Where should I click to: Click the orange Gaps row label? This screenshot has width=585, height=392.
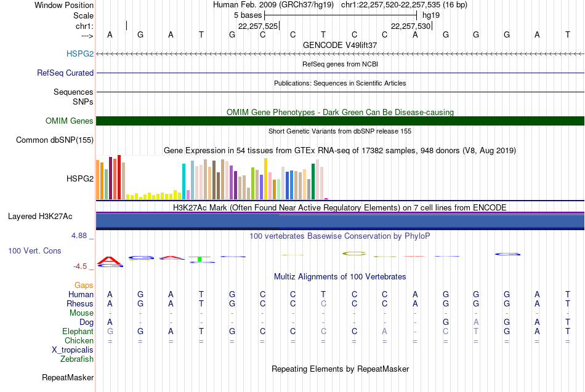point(84,286)
